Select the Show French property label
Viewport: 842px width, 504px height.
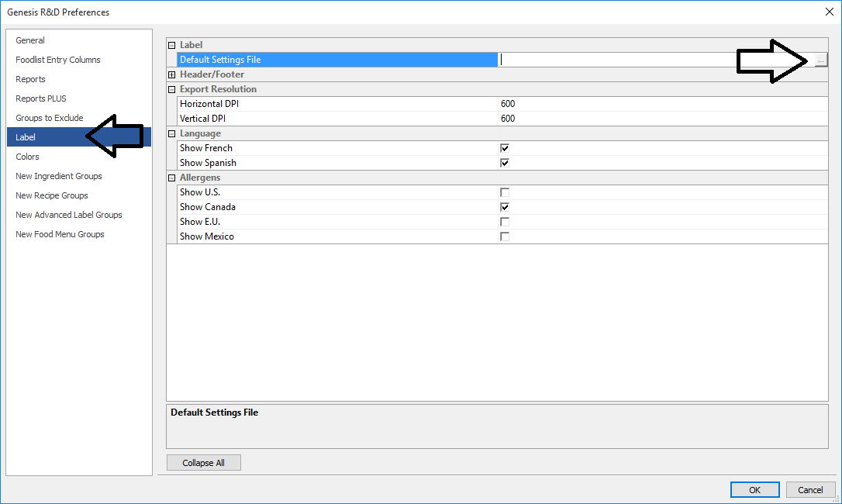206,148
